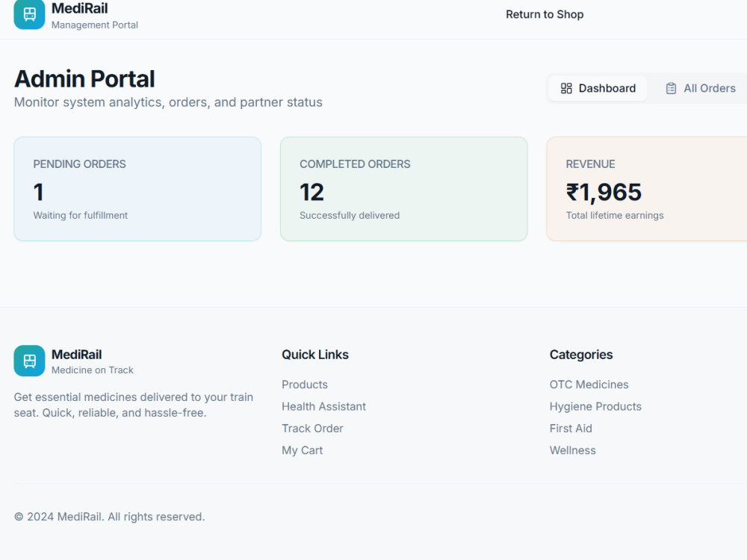Screen dimensions: 747x560
Task: Select First Aid category
Action: (571, 428)
